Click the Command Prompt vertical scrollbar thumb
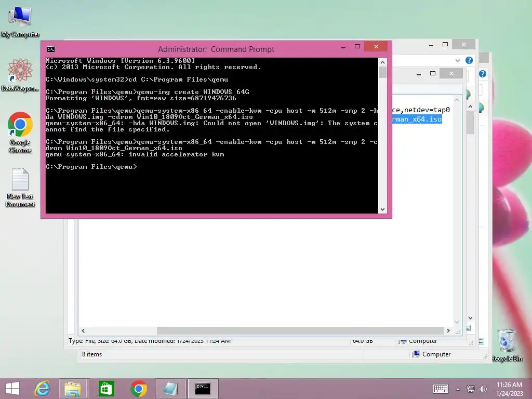The width and height of the screenshot is (532, 399). coord(382,72)
